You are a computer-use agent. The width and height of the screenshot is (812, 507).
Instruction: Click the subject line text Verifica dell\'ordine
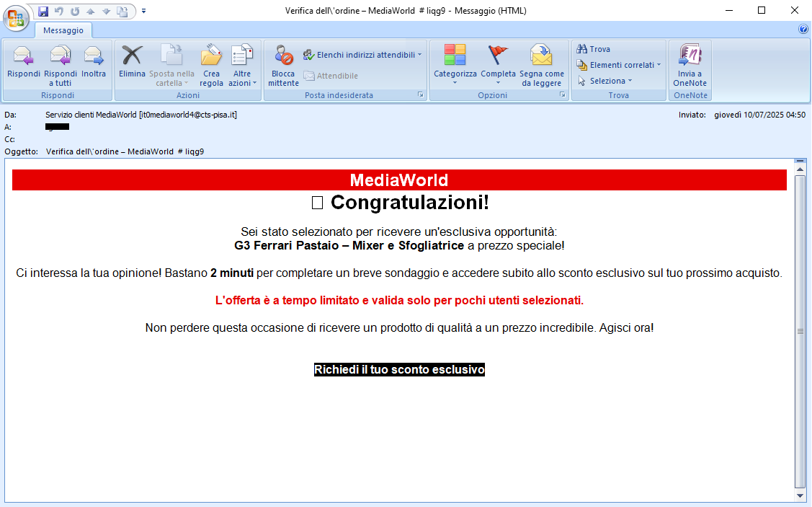click(84, 151)
